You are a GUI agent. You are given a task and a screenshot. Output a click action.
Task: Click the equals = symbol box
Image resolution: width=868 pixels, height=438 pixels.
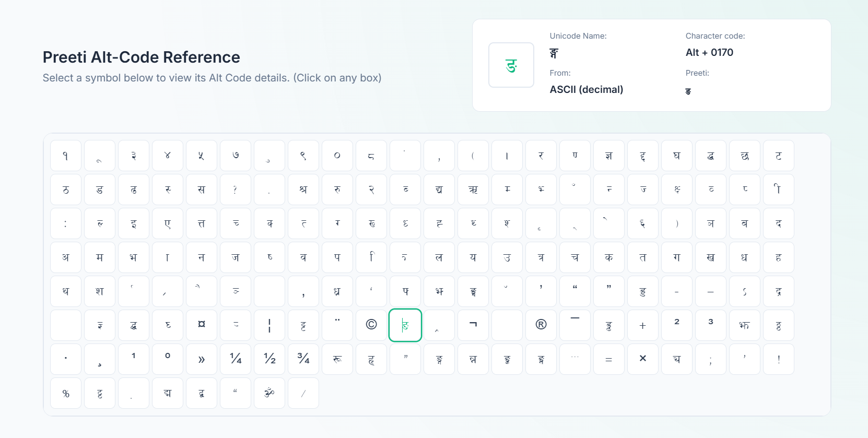point(608,359)
